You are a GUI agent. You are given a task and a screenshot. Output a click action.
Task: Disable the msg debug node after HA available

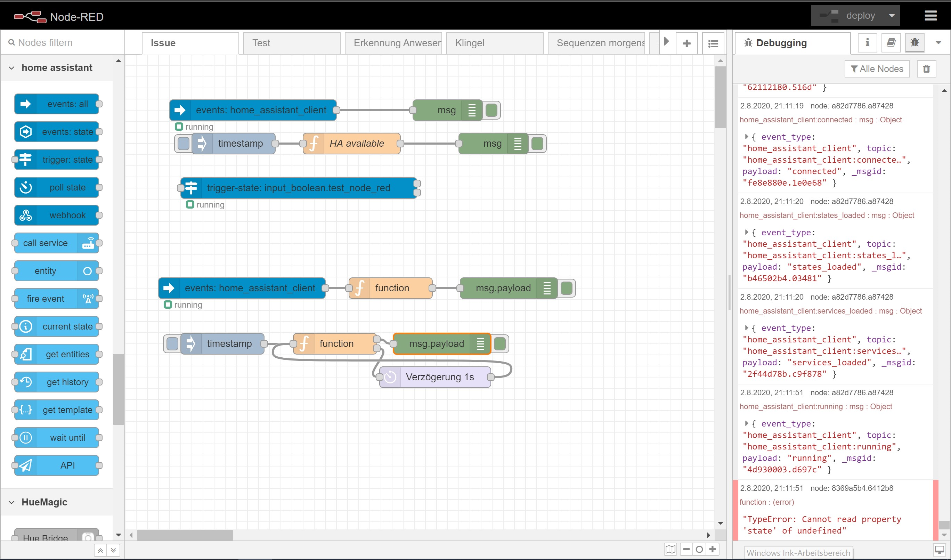point(538,144)
